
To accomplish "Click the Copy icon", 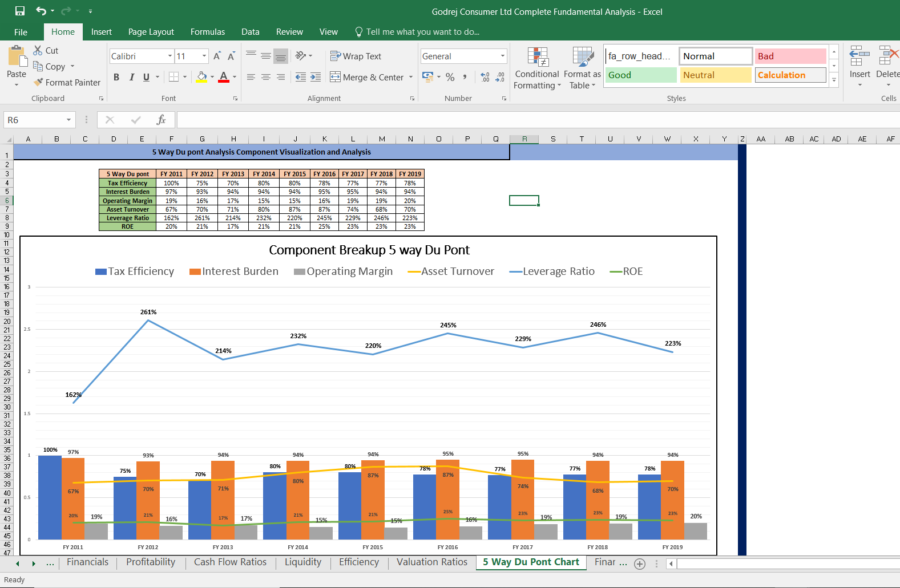I will coord(38,66).
